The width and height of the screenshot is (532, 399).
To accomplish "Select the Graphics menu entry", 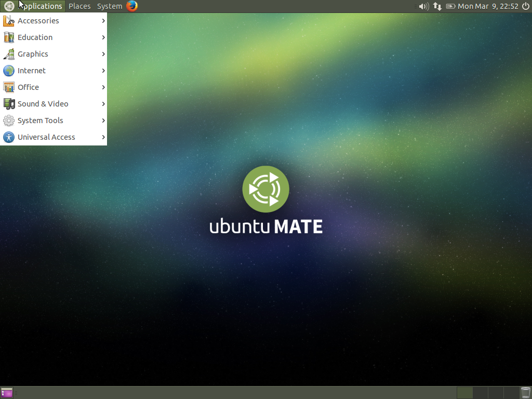I will 54,54.
